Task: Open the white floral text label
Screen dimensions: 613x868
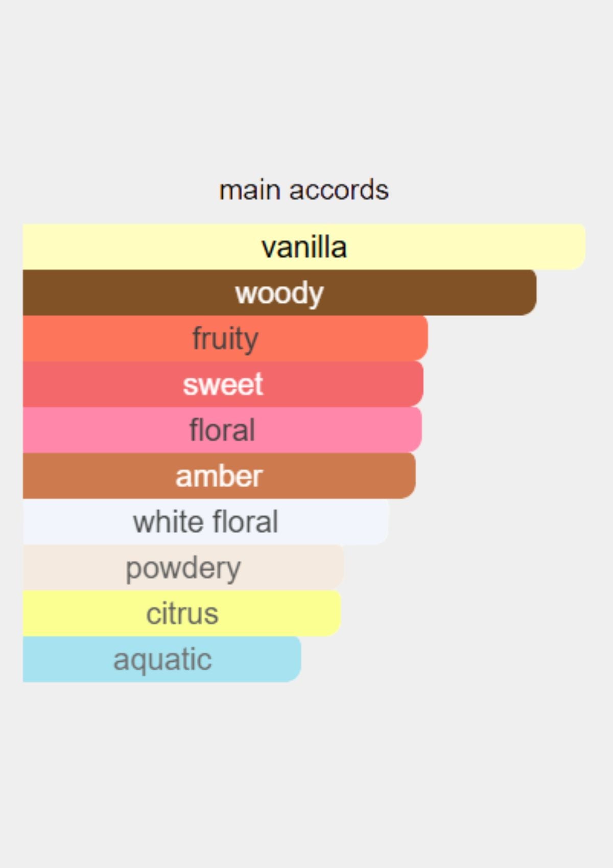Action: pyautogui.click(x=205, y=522)
